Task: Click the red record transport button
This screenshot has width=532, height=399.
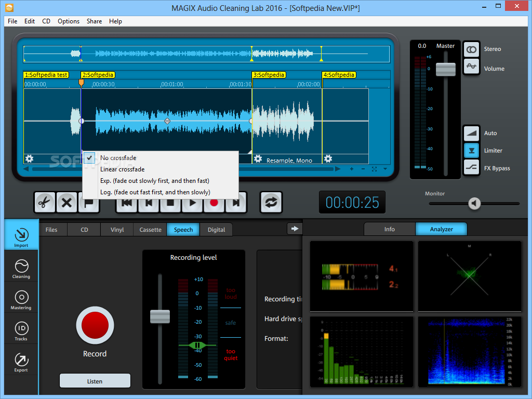Action: click(x=214, y=203)
